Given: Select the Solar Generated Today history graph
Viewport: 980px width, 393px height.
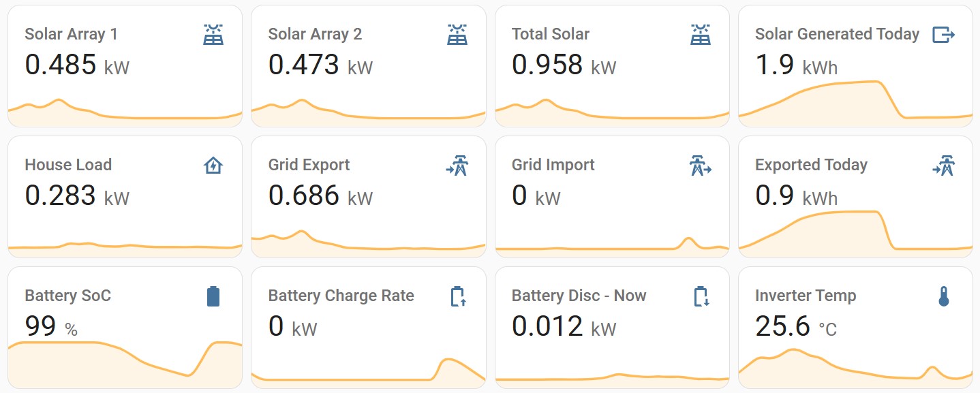Looking at the screenshot, I should (855, 104).
